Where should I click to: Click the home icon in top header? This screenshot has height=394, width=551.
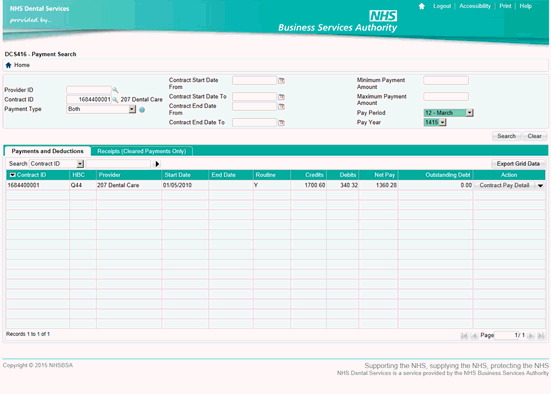coord(422,6)
